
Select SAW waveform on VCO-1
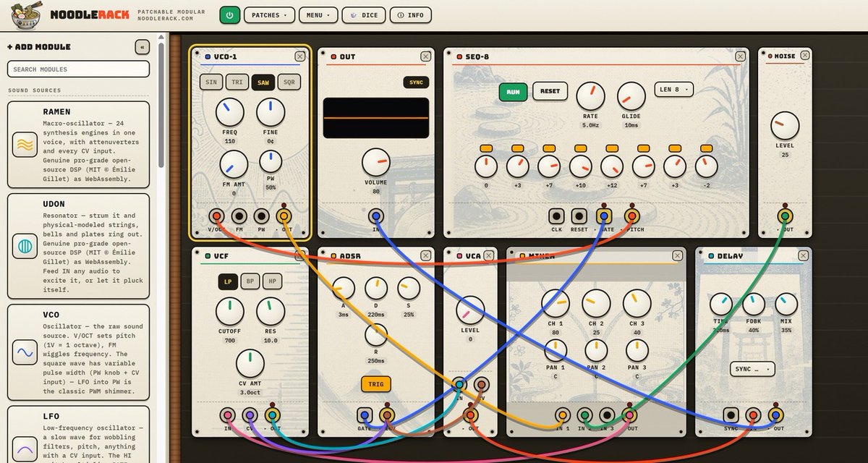click(262, 82)
